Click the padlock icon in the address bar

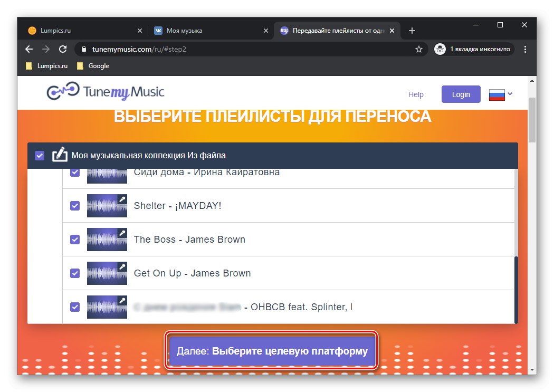pos(83,49)
